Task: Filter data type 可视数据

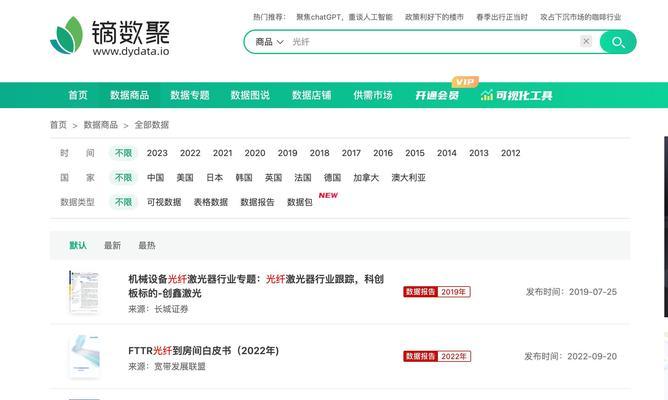Action: click(164, 202)
